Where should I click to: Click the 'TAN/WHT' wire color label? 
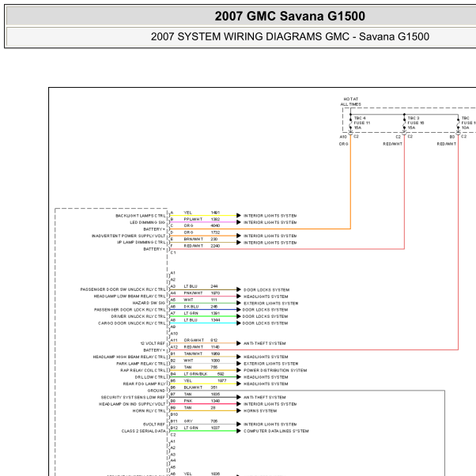(x=193, y=353)
